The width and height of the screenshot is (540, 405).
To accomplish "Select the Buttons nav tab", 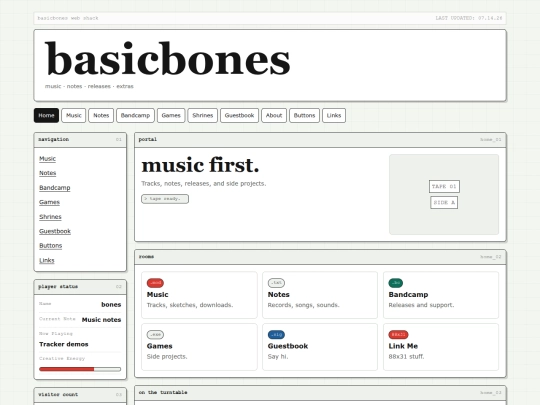I will pos(304,115).
